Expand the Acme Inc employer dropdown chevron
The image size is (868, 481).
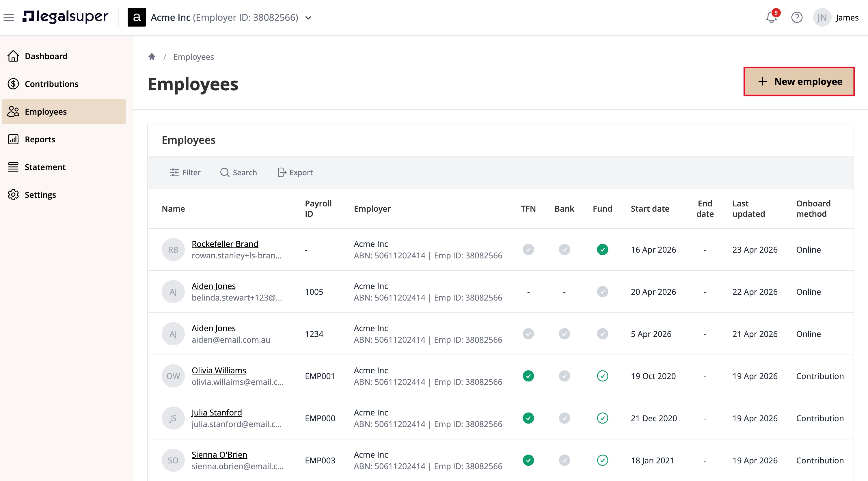coord(308,18)
